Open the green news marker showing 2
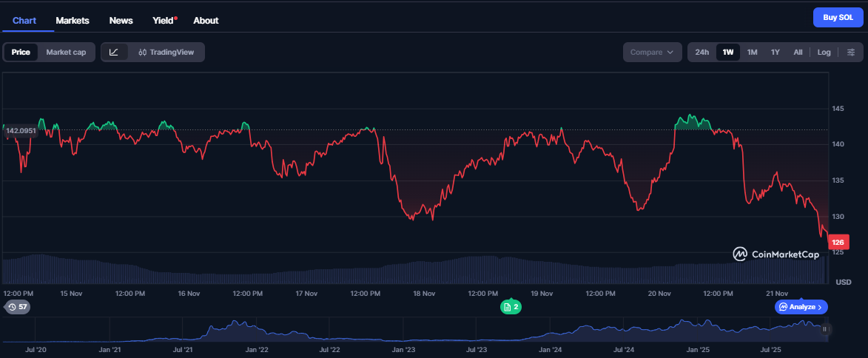Viewport: 868px width, 358px height. pos(511,306)
